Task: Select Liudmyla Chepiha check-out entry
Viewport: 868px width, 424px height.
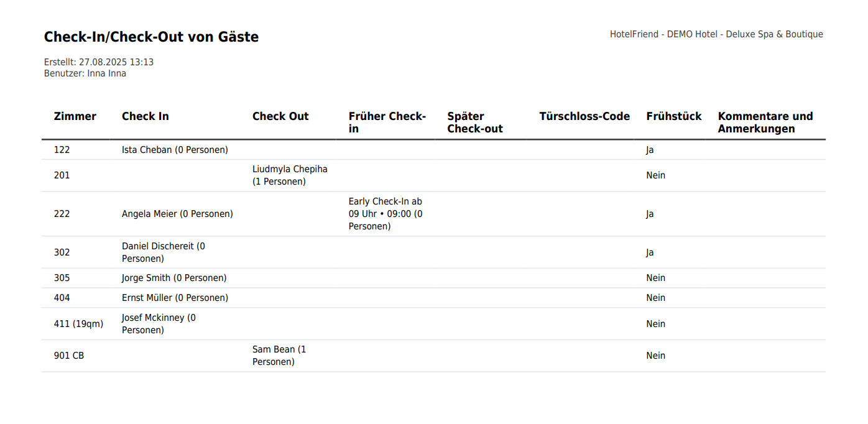Action: click(x=290, y=175)
